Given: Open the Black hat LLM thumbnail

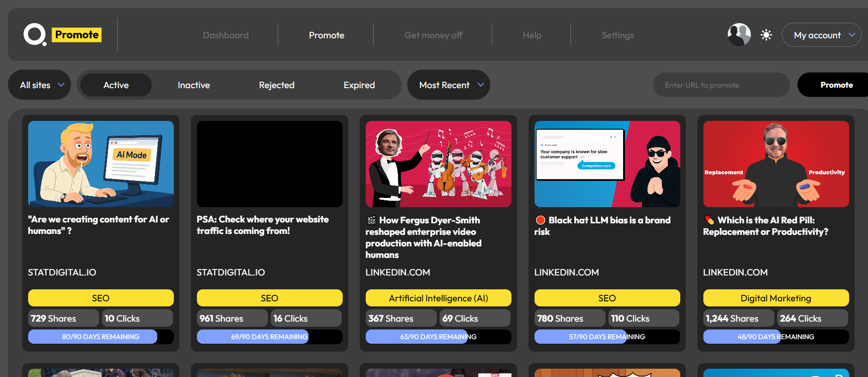Looking at the screenshot, I should (607, 164).
